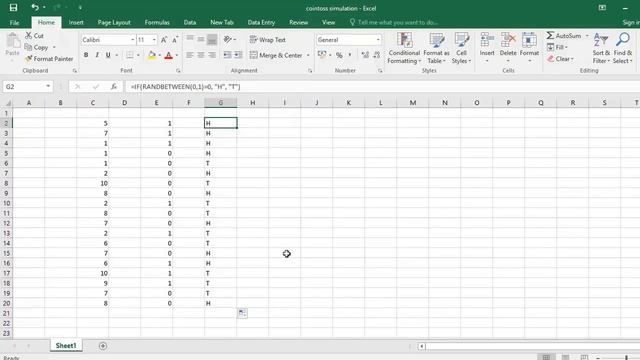Open Format as Table gallery
The height and width of the screenshot is (360, 640).
pyautogui.click(x=436, y=48)
